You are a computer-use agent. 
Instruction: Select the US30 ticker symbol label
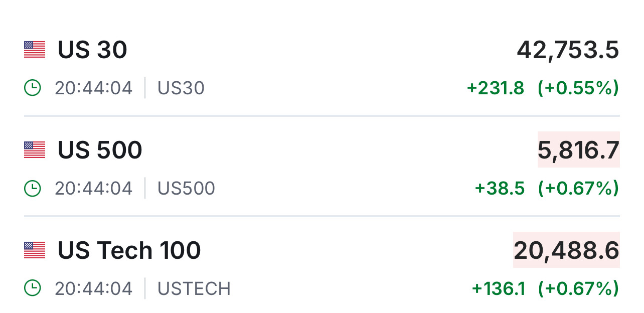coord(181,88)
